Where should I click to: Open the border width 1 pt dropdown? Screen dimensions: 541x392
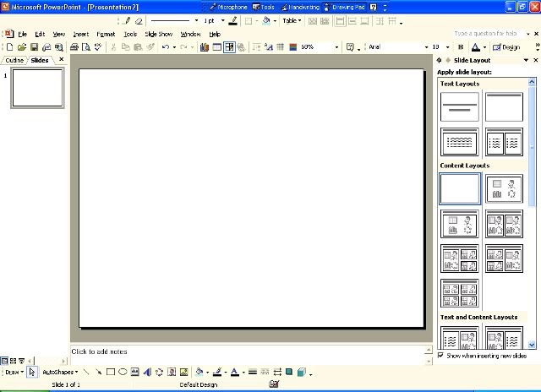223,21
